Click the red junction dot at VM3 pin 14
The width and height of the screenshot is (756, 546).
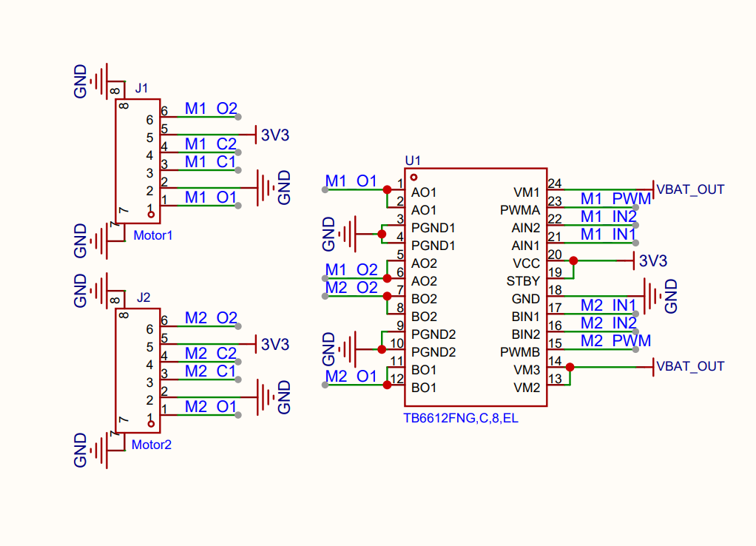570,367
